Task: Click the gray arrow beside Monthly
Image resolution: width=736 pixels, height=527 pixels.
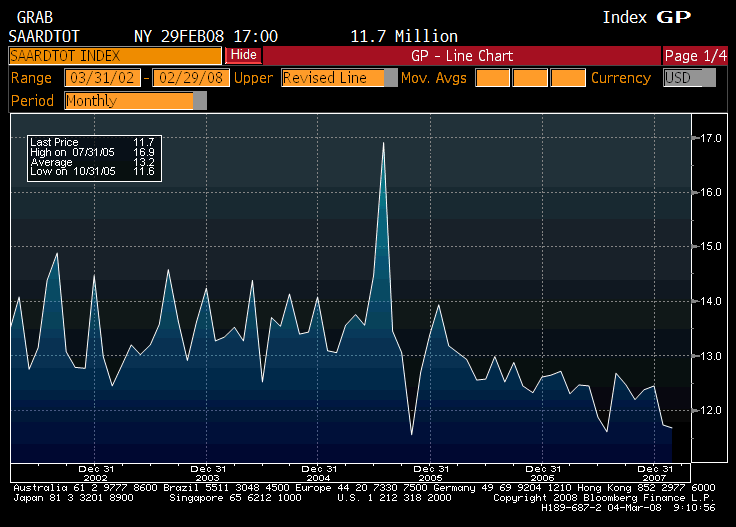Action: point(199,101)
